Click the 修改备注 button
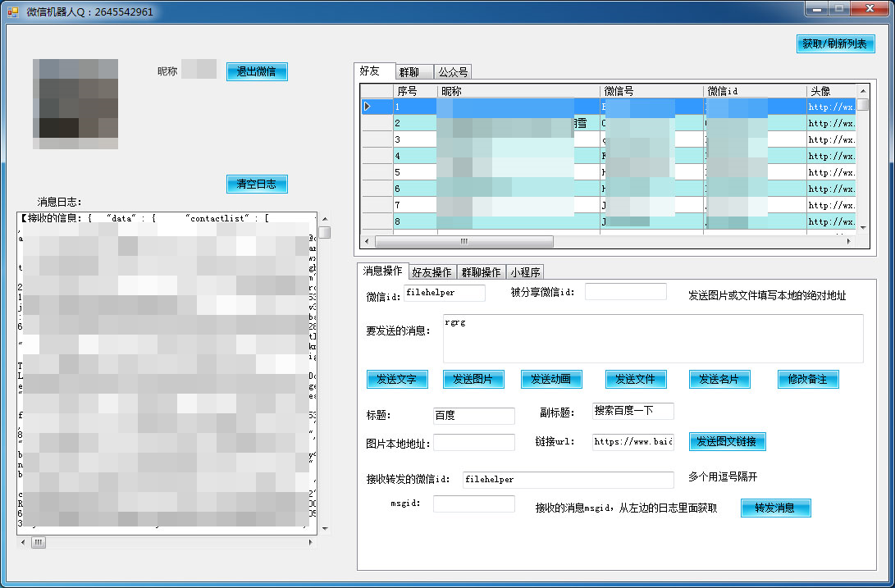 807,379
